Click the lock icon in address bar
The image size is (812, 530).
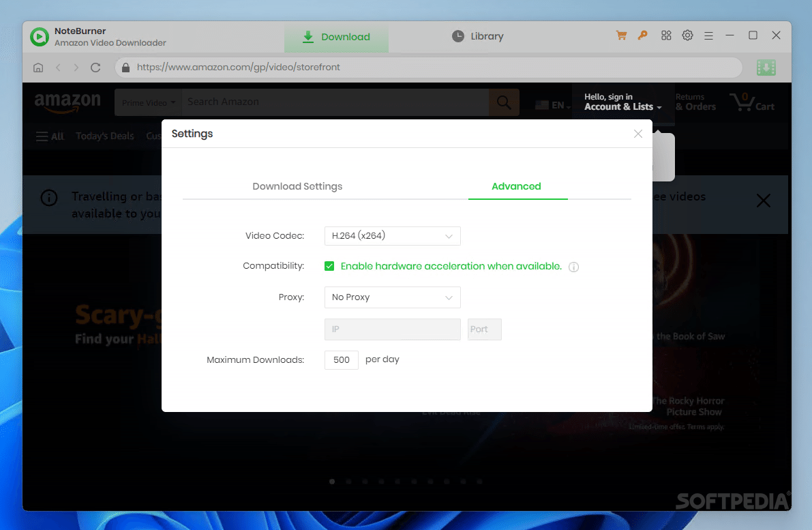tap(126, 68)
